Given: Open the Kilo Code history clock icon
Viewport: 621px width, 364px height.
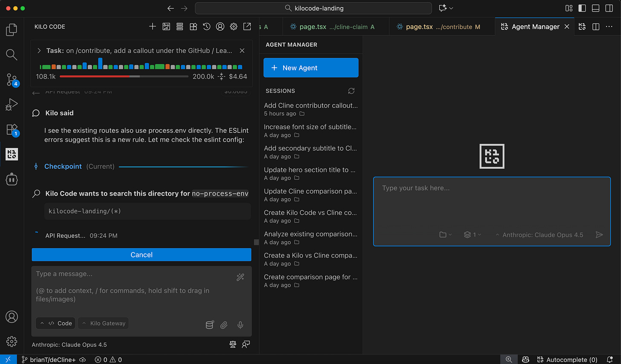Looking at the screenshot, I should point(207,26).
